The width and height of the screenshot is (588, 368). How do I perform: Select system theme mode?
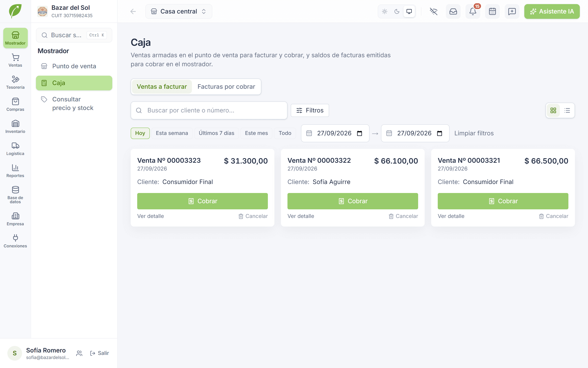(x=409, y=11)
